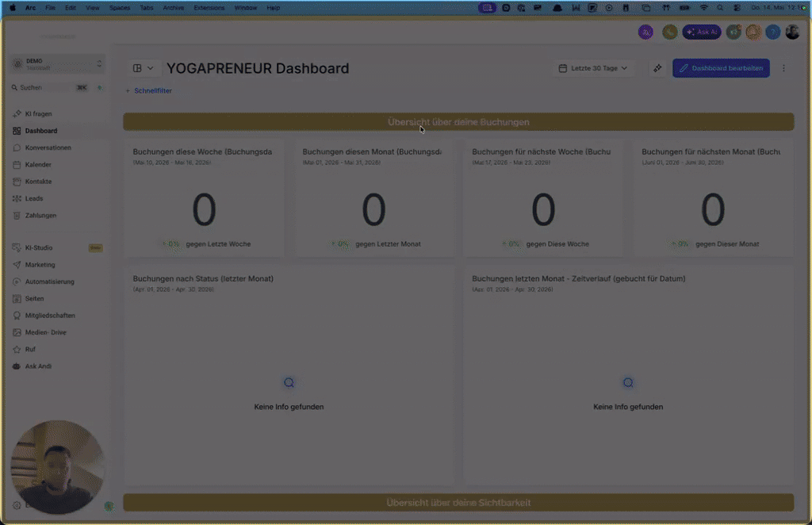Viewport: 812px width, 525px height.
Task: Open the View menu
Action: tap(92, 8)
